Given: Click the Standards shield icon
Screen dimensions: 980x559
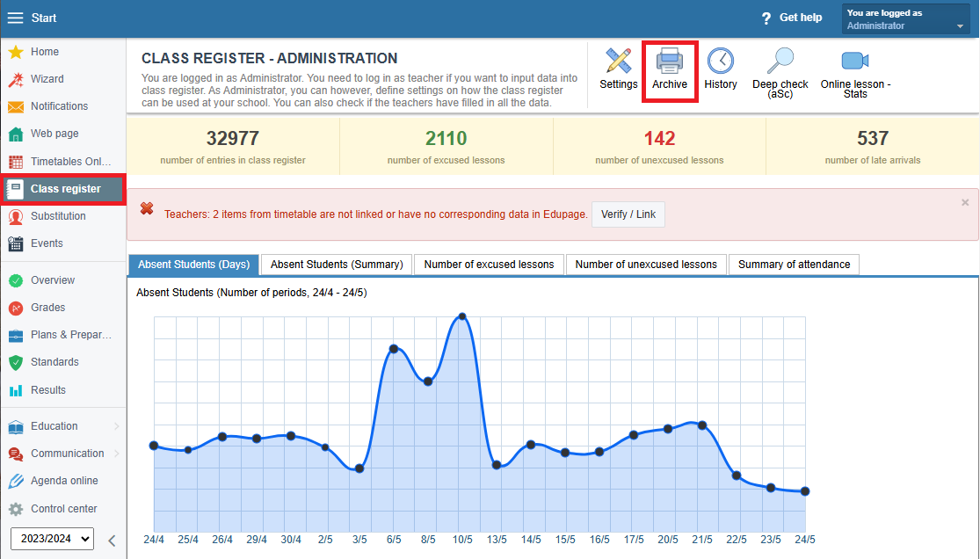Looking at the screenshot, I should 16,363.
